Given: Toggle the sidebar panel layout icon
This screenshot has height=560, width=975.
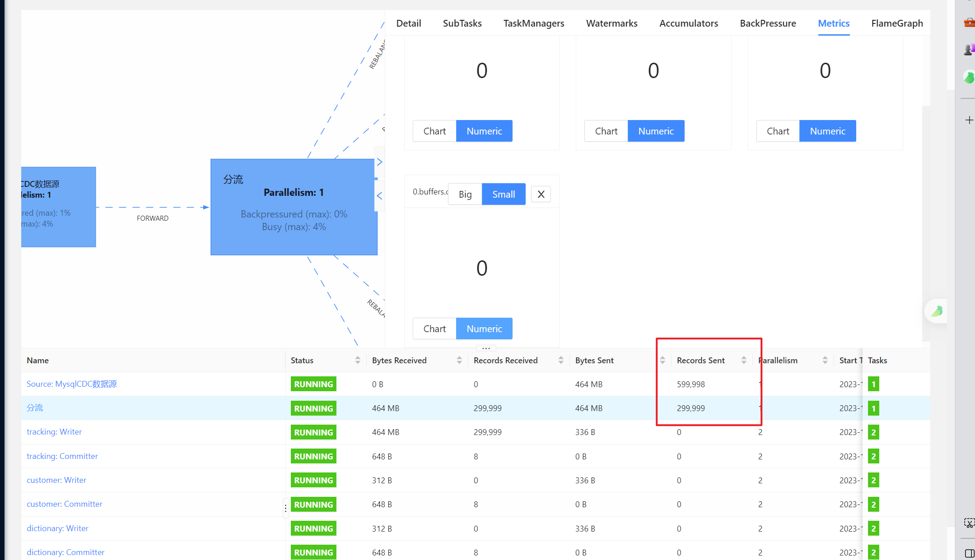Looking at the screenshot, I should 969,553.
